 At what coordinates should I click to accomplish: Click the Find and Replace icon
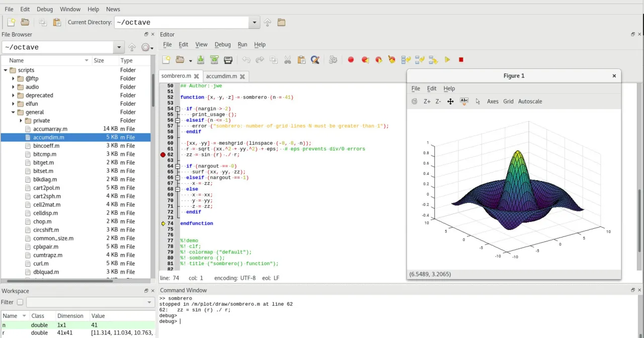coord(315,60)
